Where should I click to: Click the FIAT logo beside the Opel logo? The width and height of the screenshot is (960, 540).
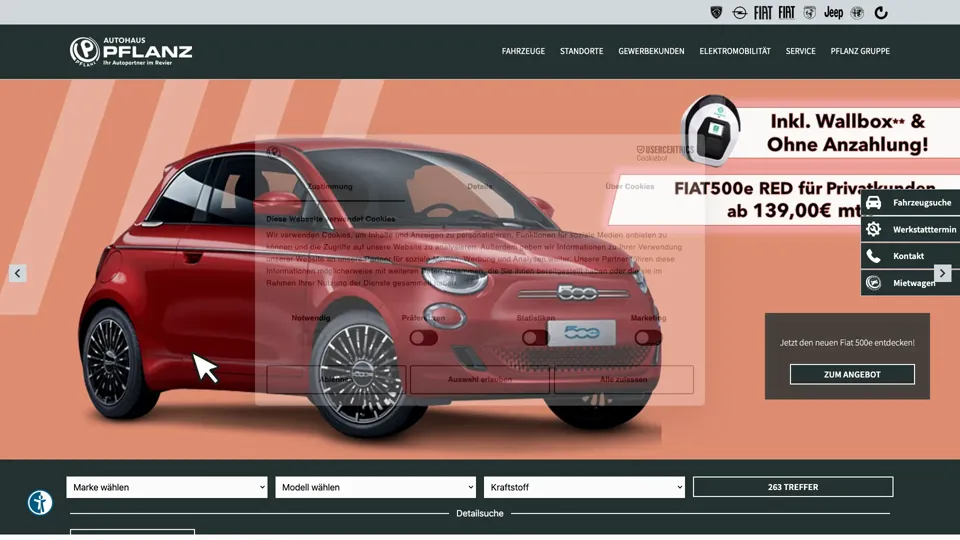coord(763,13)
